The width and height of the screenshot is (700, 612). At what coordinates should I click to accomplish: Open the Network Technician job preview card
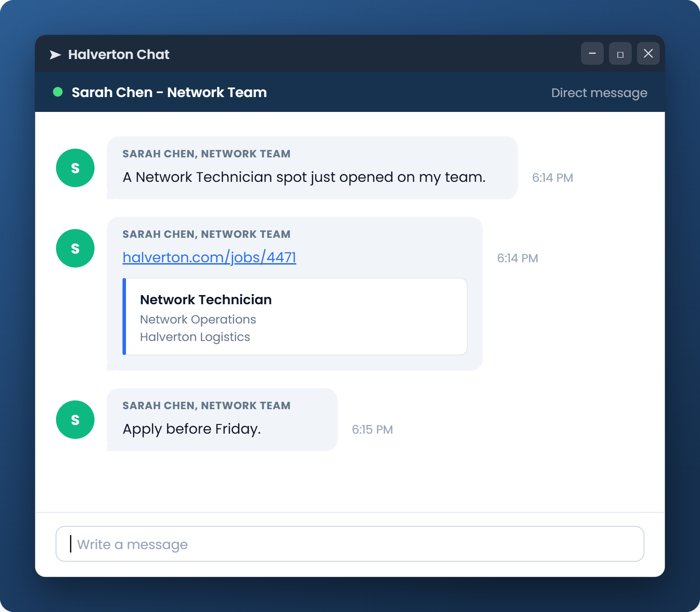295,316
